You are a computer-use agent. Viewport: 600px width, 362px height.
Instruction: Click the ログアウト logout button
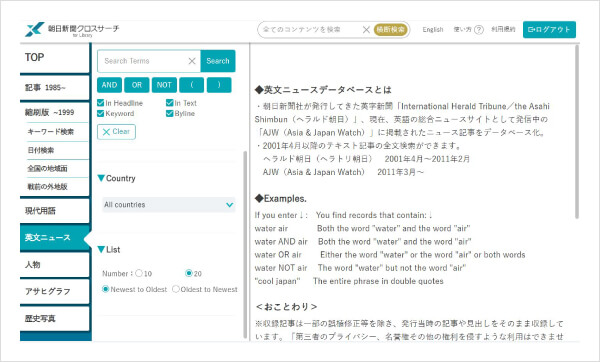[x=549, y=29]
